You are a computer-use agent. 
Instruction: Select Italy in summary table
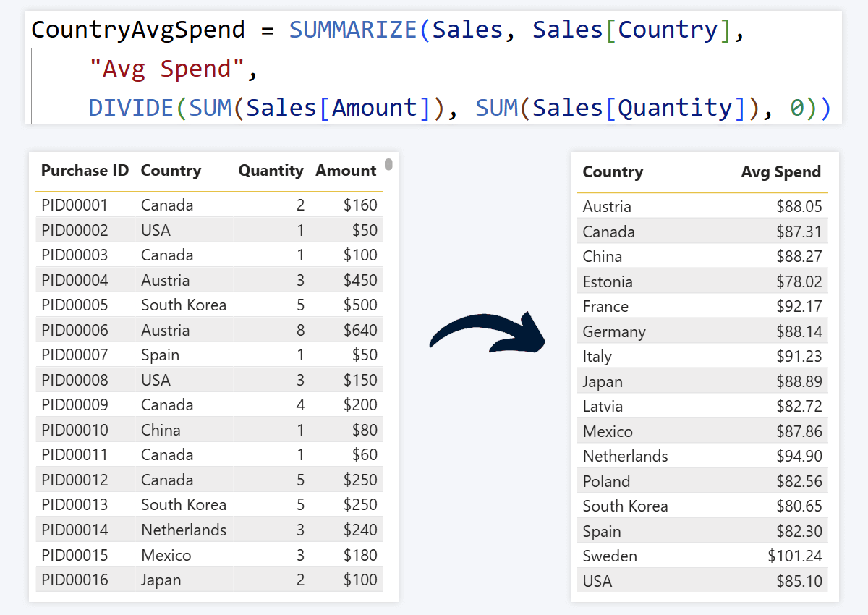(x=597, y=357)
